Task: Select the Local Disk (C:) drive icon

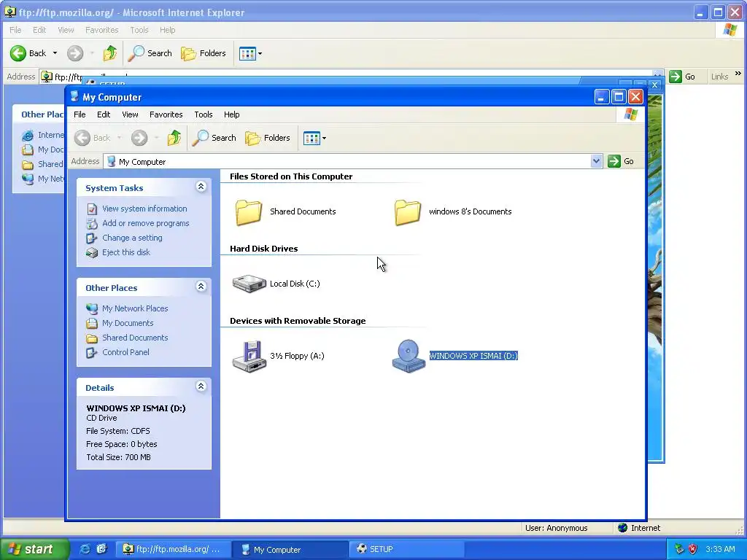Action: (249, 284)
